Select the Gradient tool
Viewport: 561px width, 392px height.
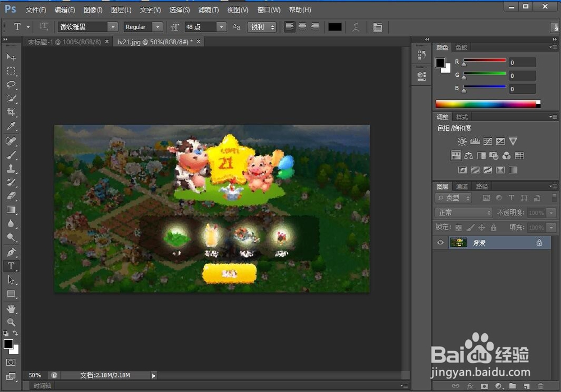pos(11,210)
